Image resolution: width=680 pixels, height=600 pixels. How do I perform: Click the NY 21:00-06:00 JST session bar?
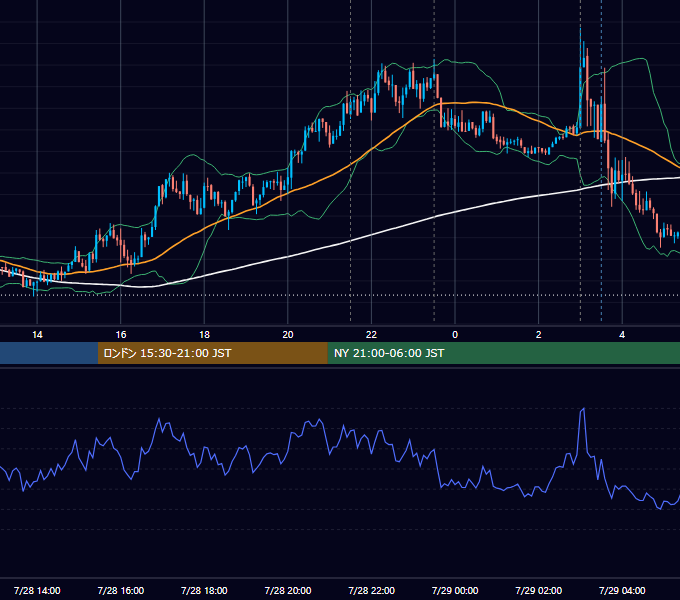click(x=503, y=353)
